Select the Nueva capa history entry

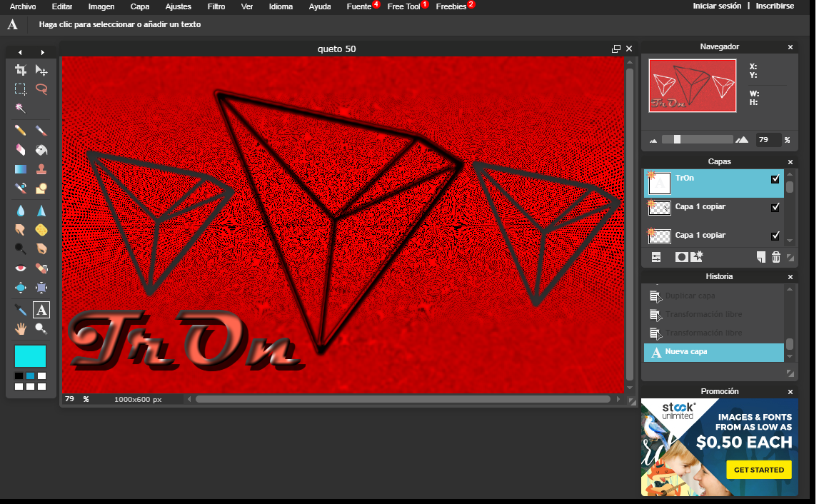click(x=713, y=352)
